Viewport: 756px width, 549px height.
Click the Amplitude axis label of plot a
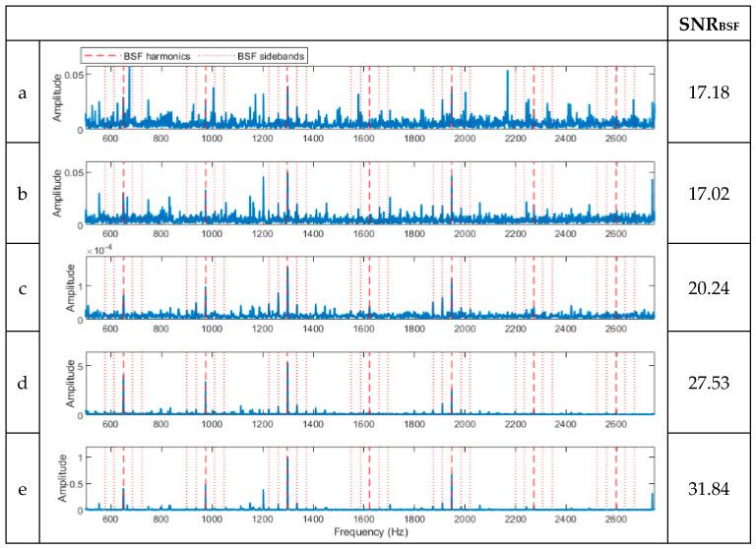point(57,97)
